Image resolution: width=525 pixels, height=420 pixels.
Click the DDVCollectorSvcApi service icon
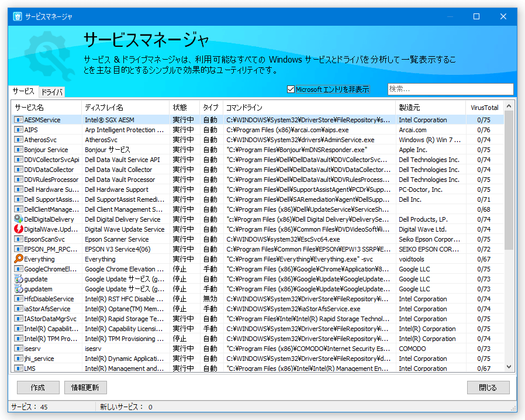click(18, 160)
